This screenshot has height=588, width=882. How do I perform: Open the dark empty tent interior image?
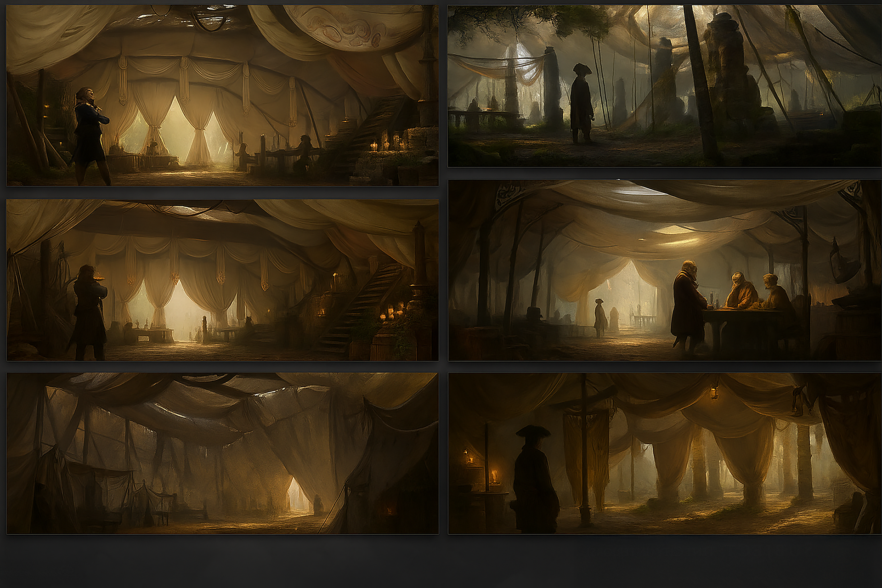pyautogui.click(x=222, y=453)
